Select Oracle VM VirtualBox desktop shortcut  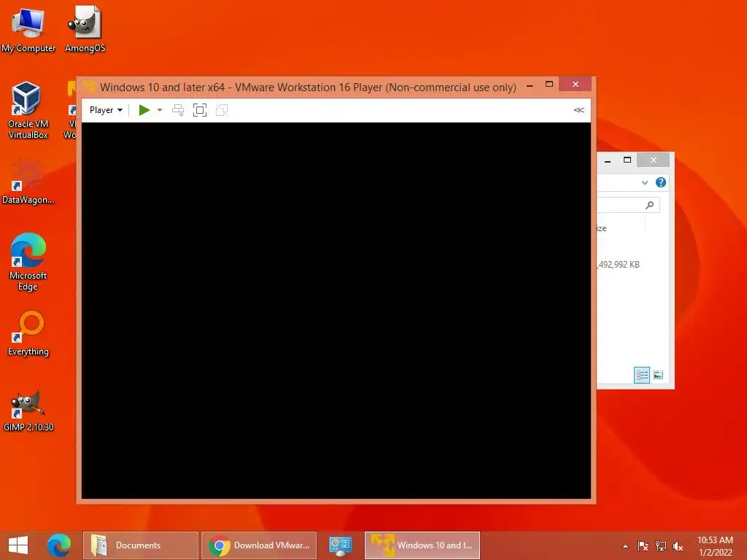pos(28,111)
